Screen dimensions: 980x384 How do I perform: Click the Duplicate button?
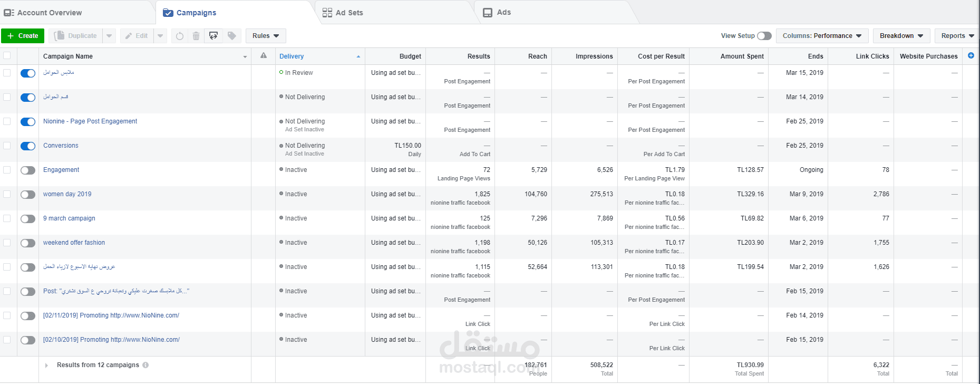pos(75,36)
